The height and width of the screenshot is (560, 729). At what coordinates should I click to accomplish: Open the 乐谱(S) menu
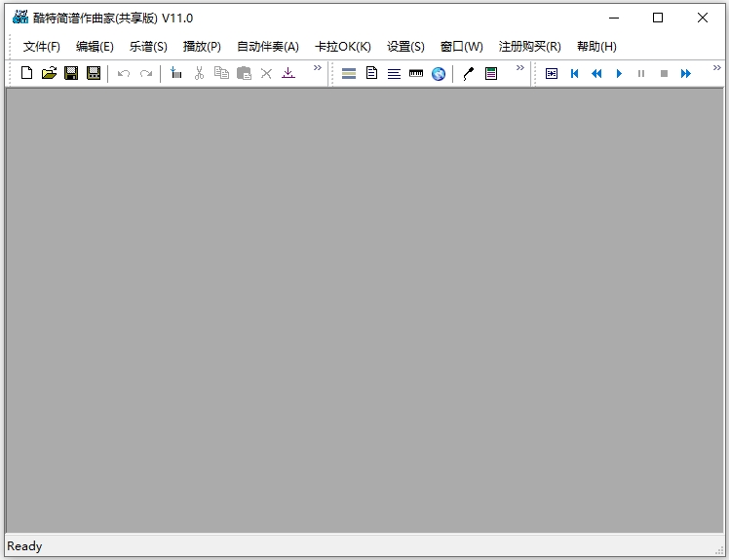[x=148, y=47]
